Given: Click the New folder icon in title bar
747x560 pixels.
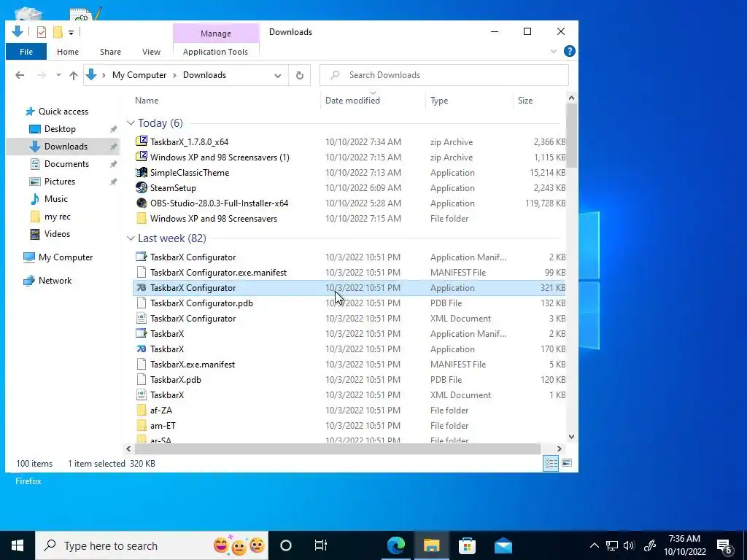Looking at the screenshot, I should point(58,32).
